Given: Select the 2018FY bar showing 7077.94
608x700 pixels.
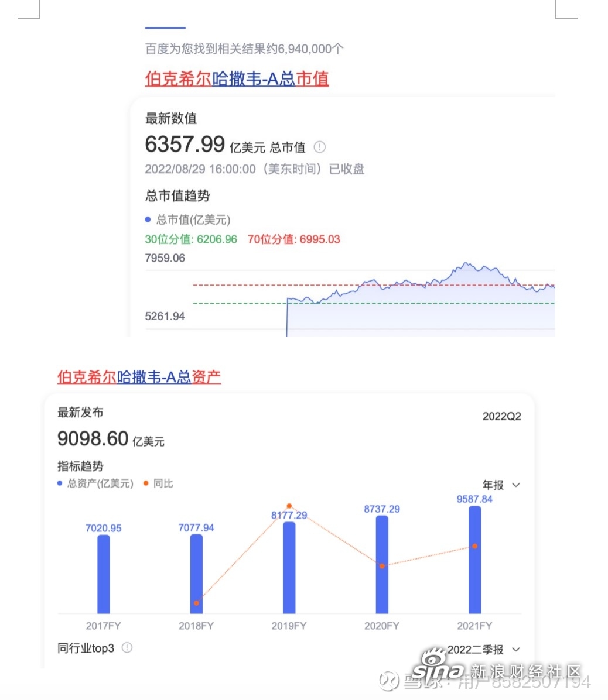Looking at the screenshot, I should point(197,574).
